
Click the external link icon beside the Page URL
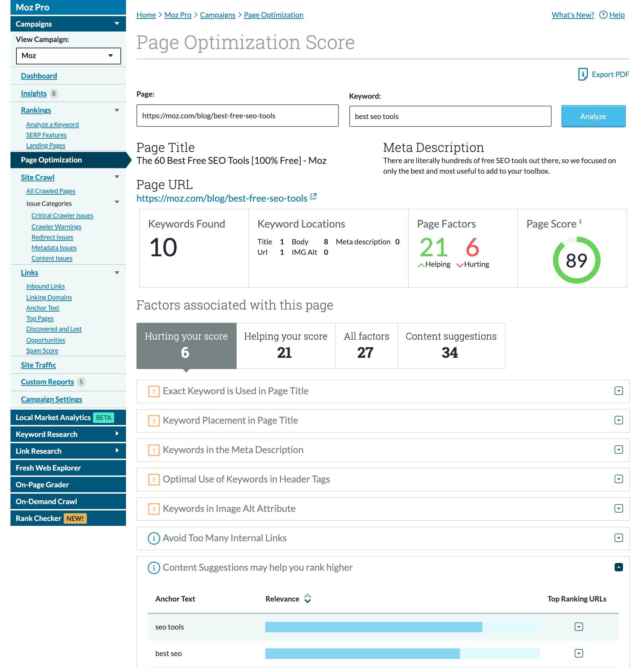313,196
